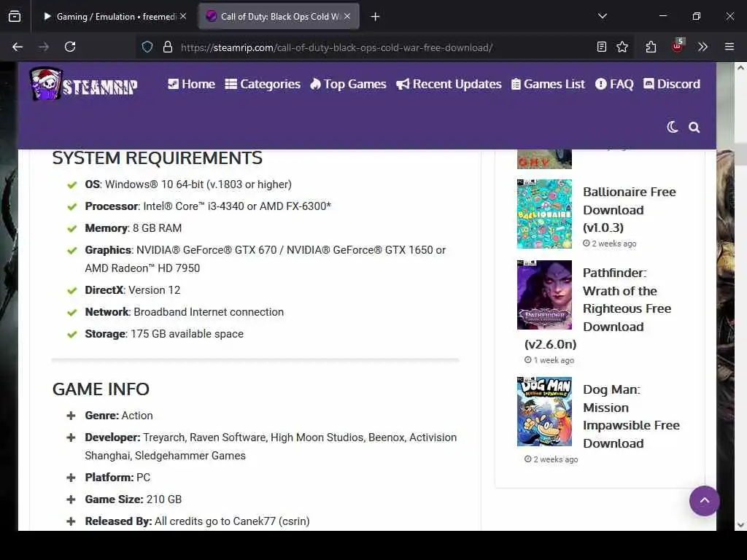Click the 2 weeks ago Dog Man timestamp
Image resolution: width=747 pixels, height=560 pixels.
551,459
